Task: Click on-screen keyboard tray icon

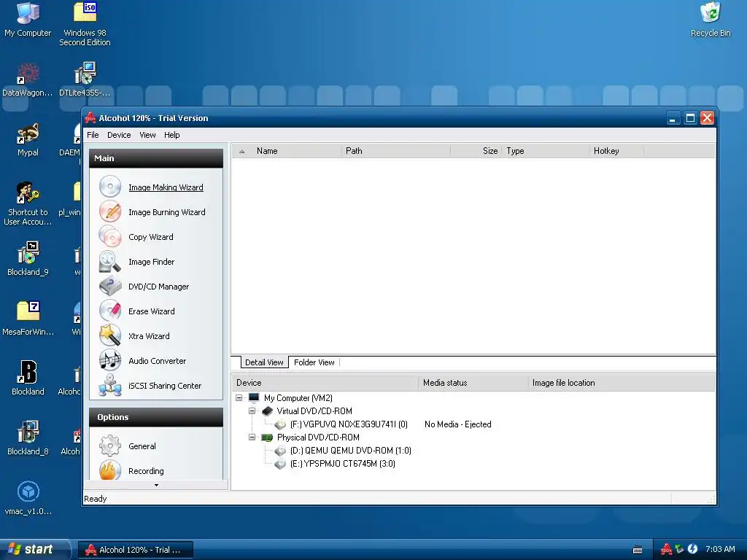Action: (x=637, y=550)
